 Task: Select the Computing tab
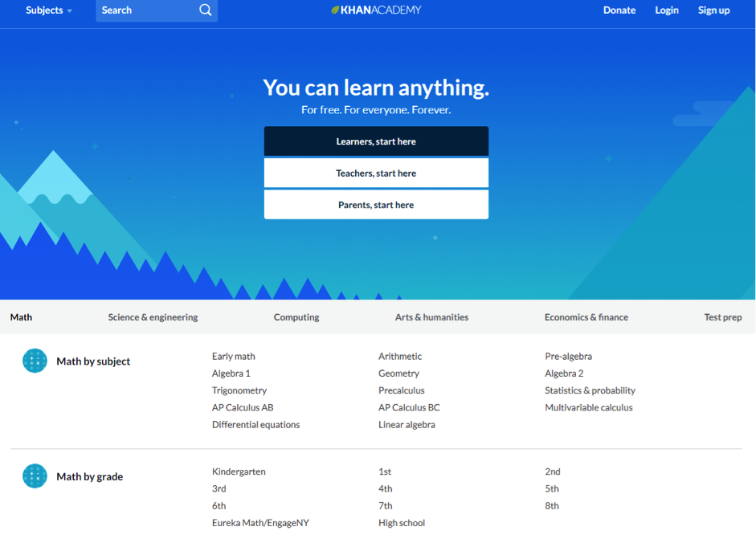click(296, 317)
